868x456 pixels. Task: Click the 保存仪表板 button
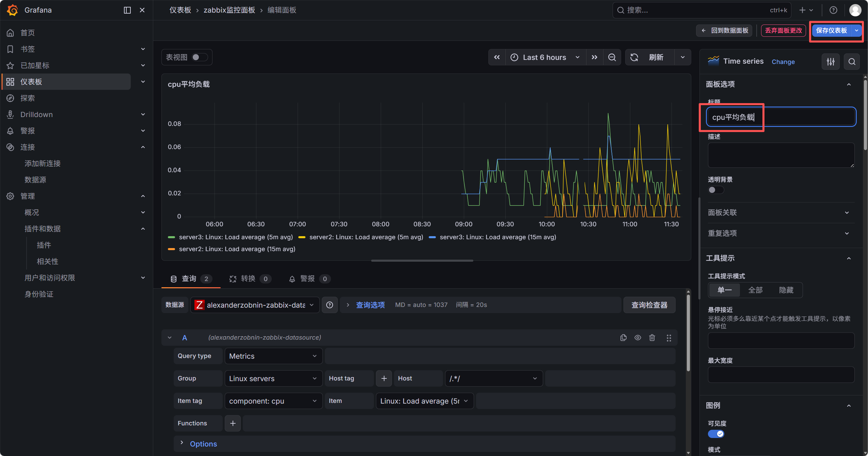(x=832, y=31)
